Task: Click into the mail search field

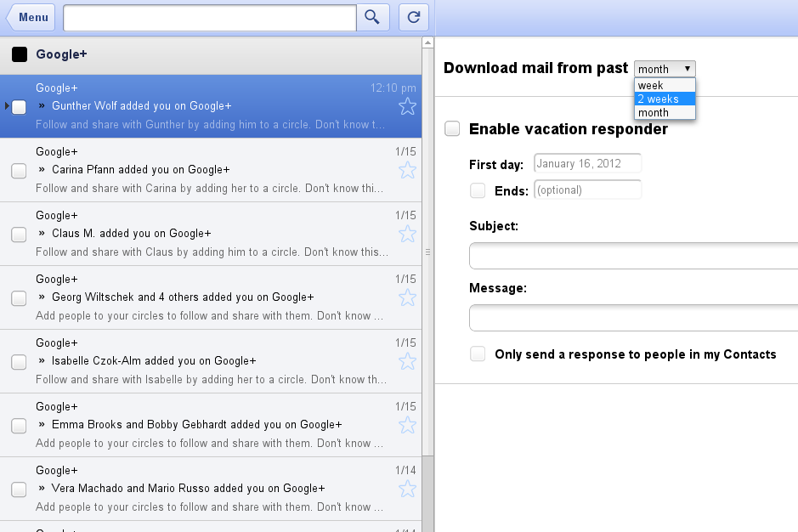Action: point(210,18)
